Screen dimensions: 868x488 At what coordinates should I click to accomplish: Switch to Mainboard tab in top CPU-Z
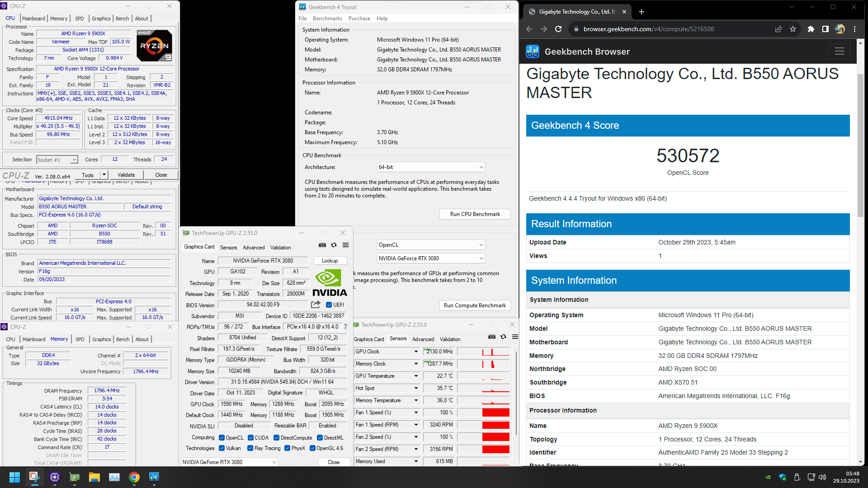[x=33, y=19]
